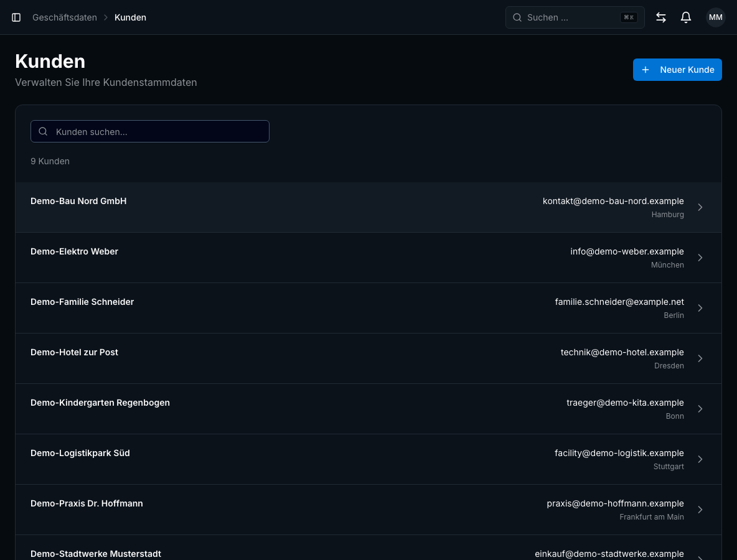Image resolution: width=737 pixels, height=560 pixels.
Task: Open the Demo-Logistikpark Süd customer
Action: 368,459
